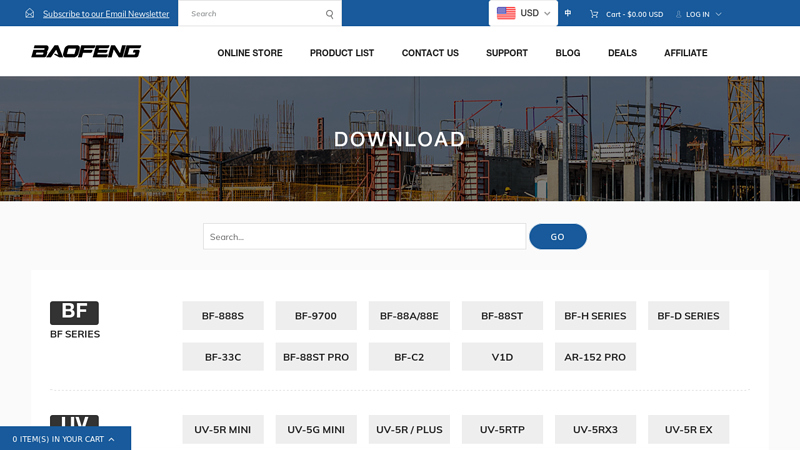The width and height of the screenshot is (800, 450).
Task: Select UV-5G MINI downloads
Action: (316, 430)
